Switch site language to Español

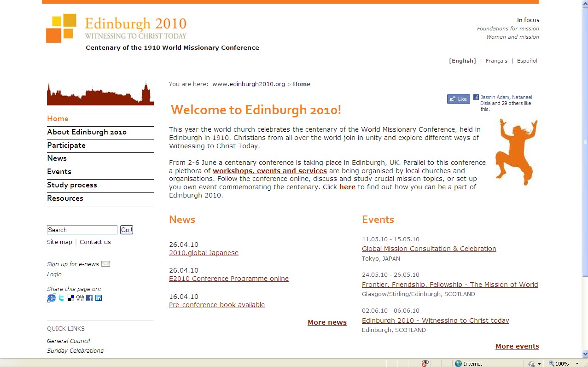click(527, 61)
